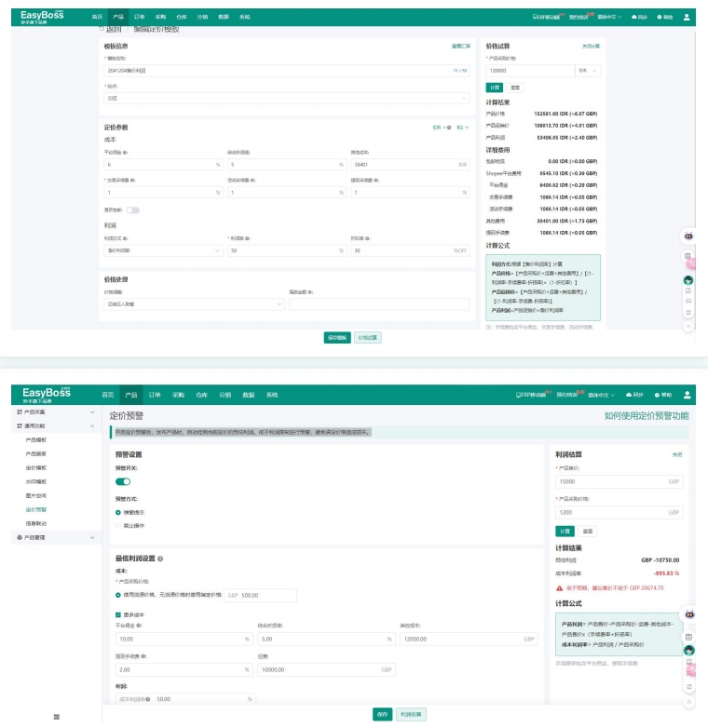The width and height of the screenshot is (708, 728).
Task: Click the 重置 button in the 价格试算 panel
Action: point(515,88)
